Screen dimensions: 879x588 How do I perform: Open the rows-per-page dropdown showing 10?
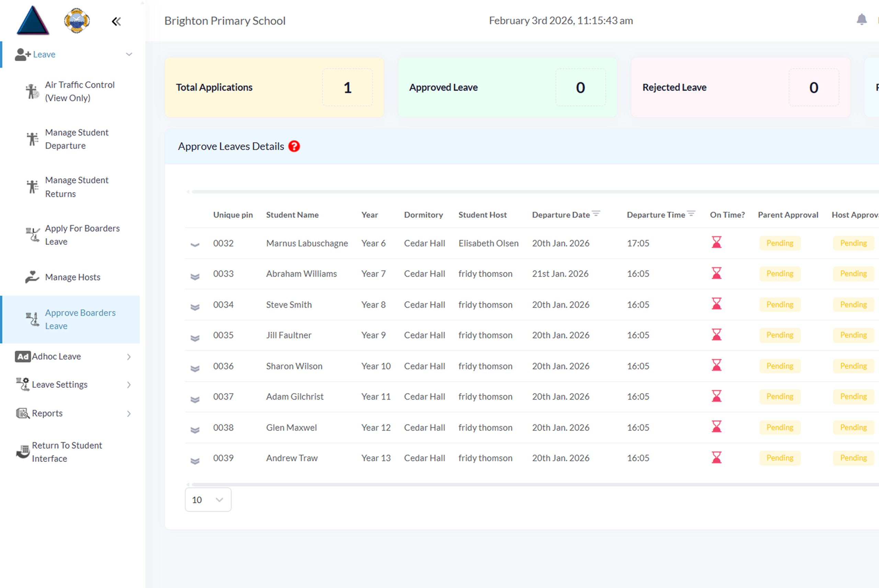pyautogui.click(x=208, y=499)
